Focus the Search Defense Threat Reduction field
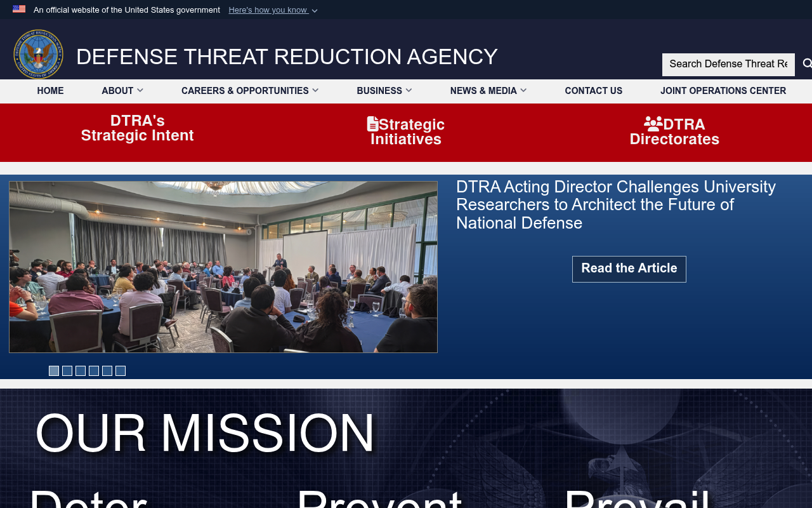This screenshot has height=508, width=812. (x=728, y=64)
